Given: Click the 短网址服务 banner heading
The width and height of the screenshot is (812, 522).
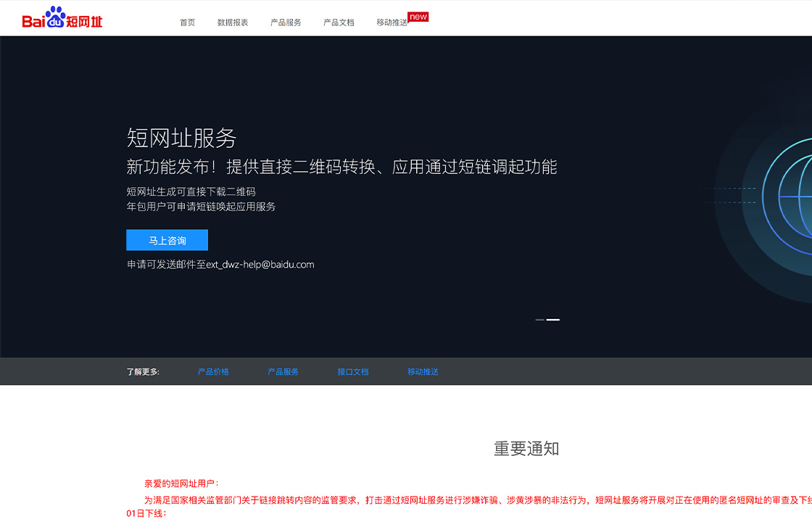Looking at the screenshot, I should coord(181,138).
